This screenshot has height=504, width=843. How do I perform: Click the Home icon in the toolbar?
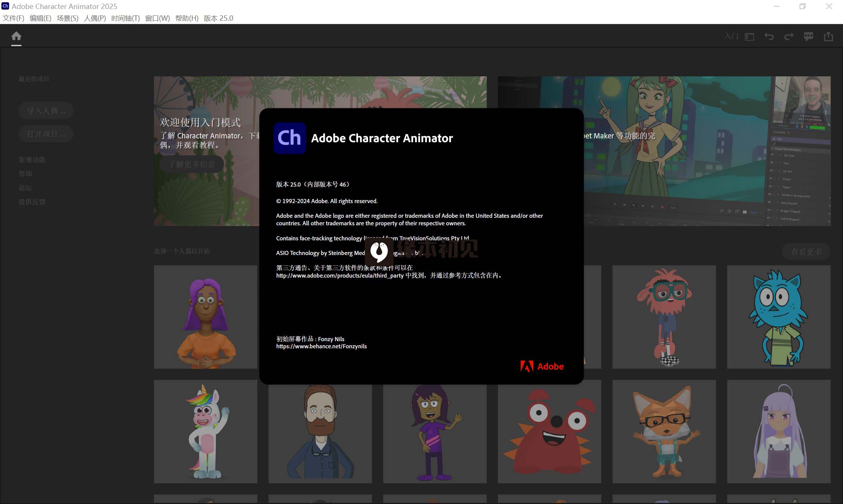pos(17,36)
